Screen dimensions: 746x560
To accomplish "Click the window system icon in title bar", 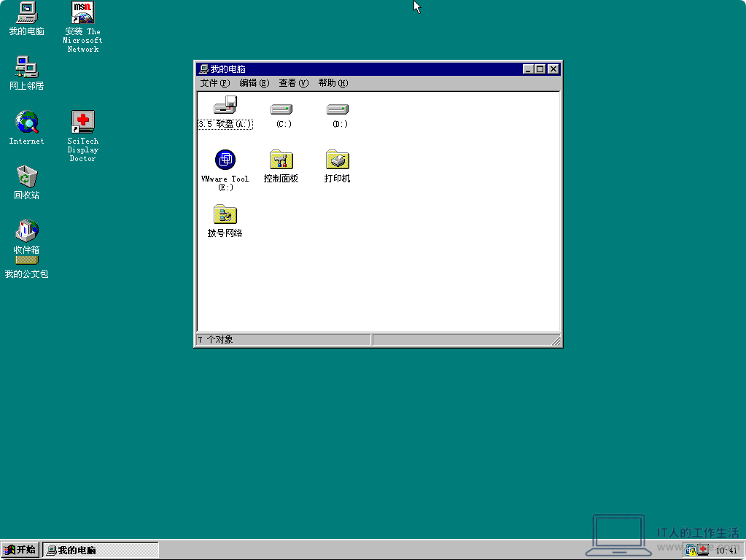I will [203, 69].
